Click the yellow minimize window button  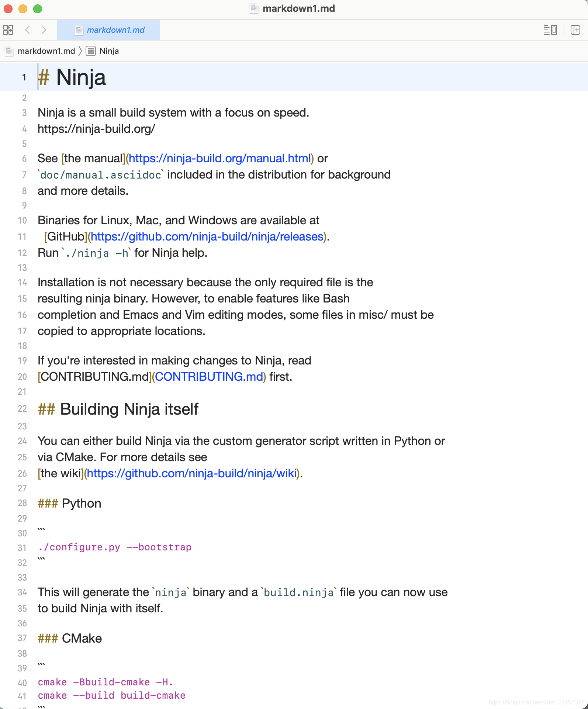click(23, 8)
